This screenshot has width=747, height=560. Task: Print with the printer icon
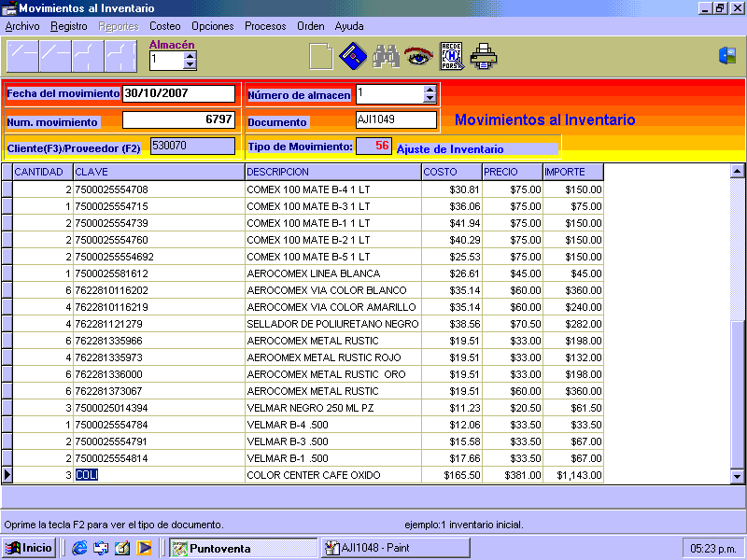484,57
